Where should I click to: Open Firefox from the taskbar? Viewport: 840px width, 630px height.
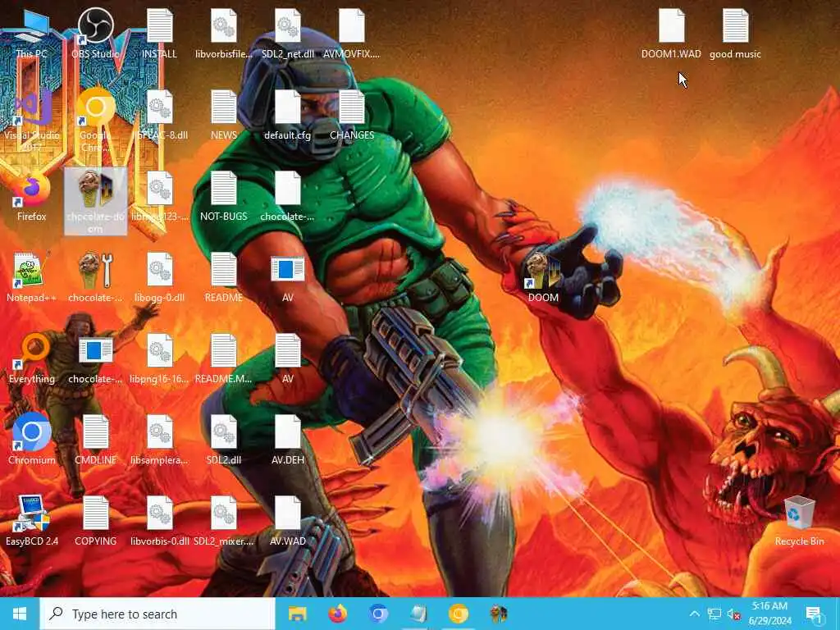337,614
